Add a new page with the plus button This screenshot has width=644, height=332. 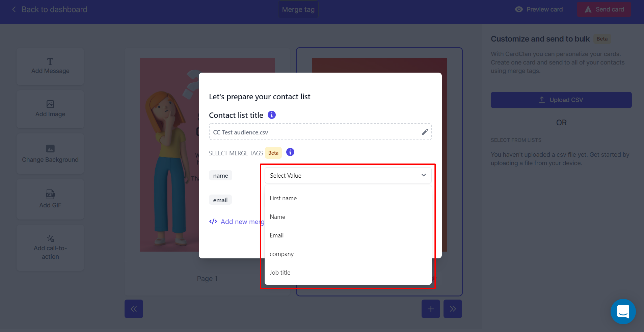[431, 309]
